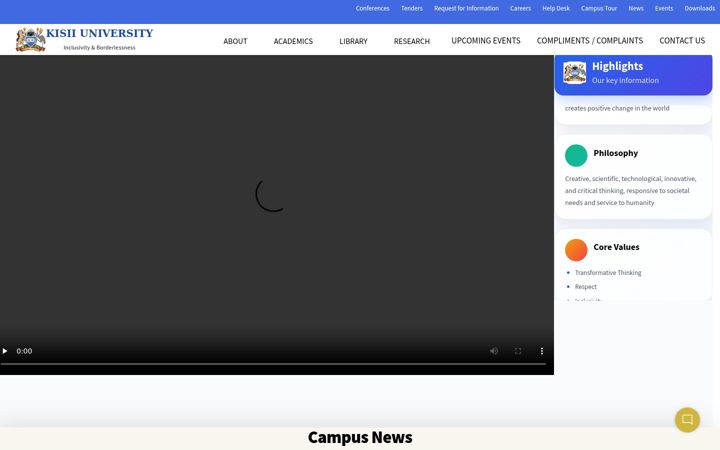The height and width of the screenshot is (450, 720).
Task: Click the Core Values card heading
Action: click(616, 247)
